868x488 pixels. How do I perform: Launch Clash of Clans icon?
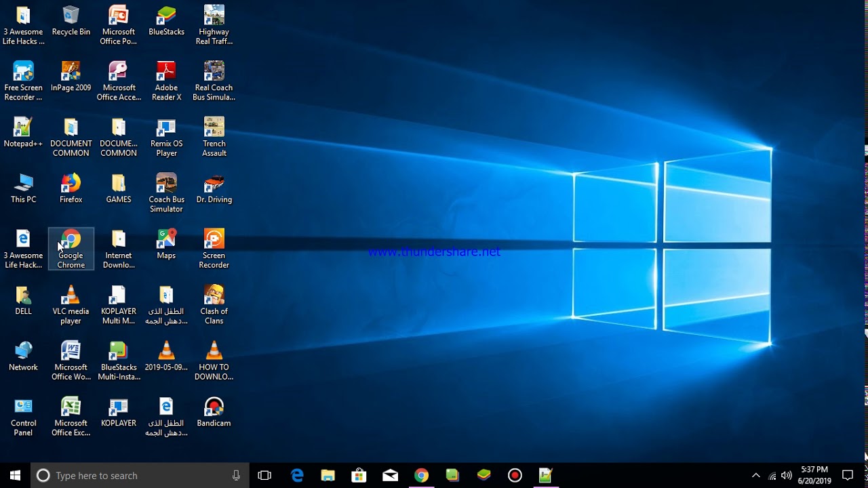[214, 305]
